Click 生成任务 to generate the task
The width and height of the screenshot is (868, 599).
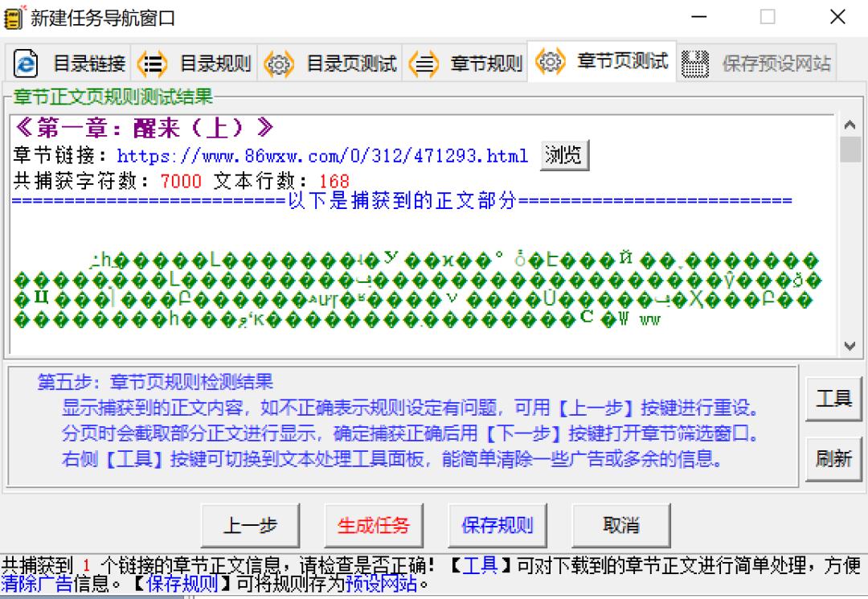pyautogui.click(x=375, y=524)
